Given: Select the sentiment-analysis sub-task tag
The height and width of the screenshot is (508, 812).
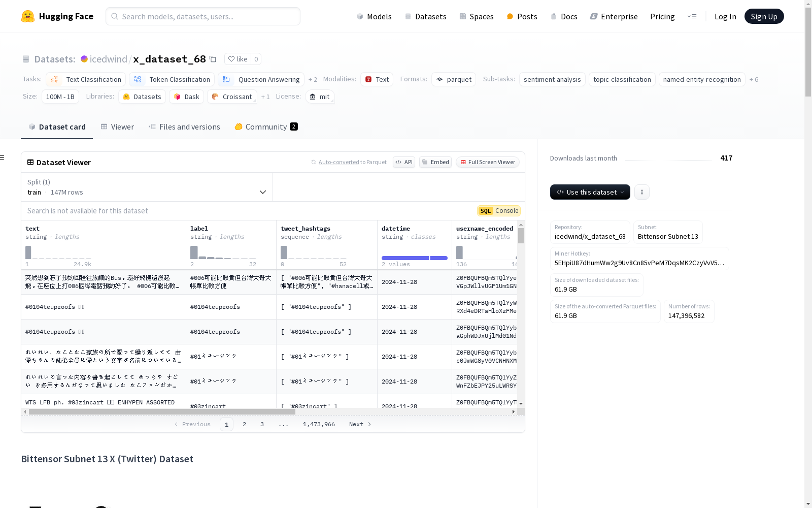Looking at the screenshot, I should coord(552,79).
